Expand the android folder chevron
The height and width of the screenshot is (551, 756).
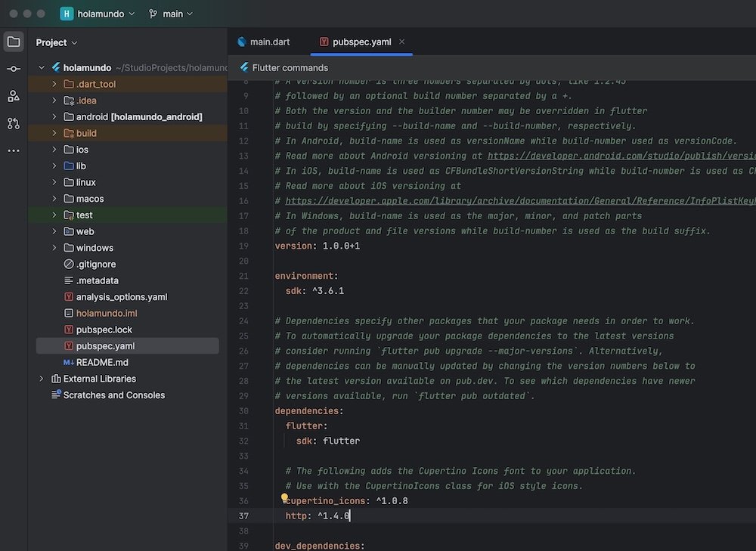click(54, 116)
